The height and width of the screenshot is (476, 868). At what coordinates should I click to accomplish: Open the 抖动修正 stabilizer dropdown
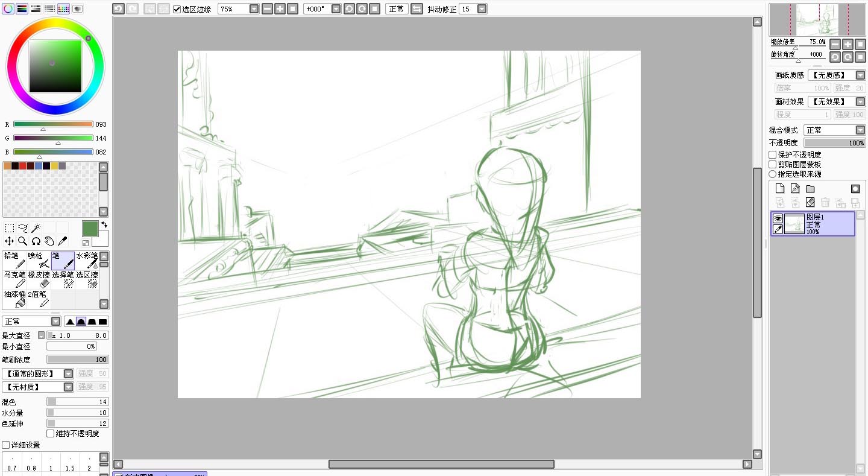[482, 9]
